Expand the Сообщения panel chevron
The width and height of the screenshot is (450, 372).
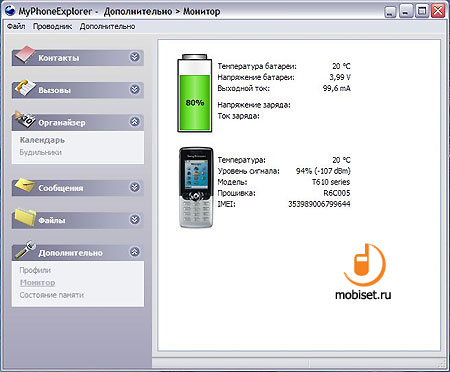(134, 187)
